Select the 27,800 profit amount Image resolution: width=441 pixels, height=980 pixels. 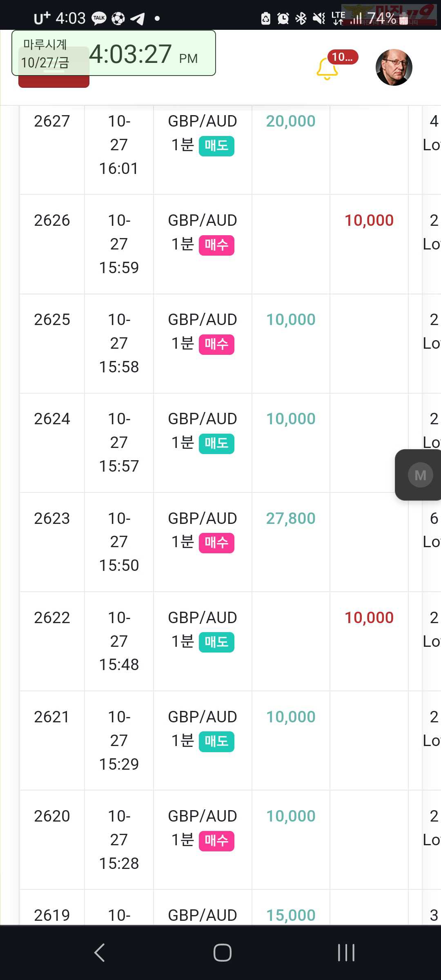(291, 519)
